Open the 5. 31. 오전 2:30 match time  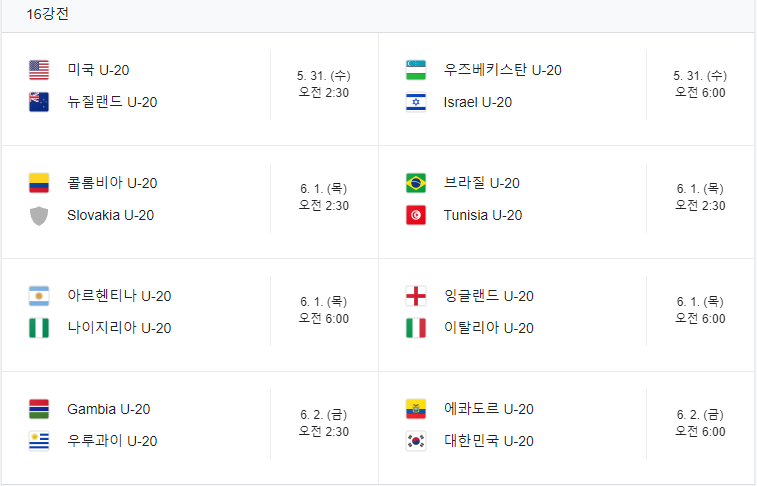323,84
